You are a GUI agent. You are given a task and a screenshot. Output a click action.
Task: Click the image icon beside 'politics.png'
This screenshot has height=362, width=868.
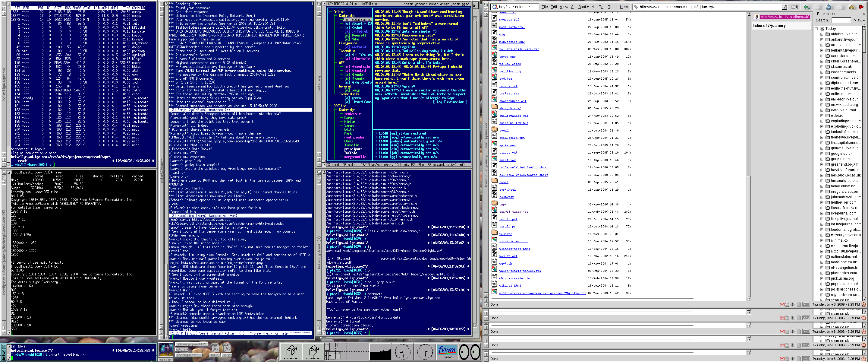494,69
